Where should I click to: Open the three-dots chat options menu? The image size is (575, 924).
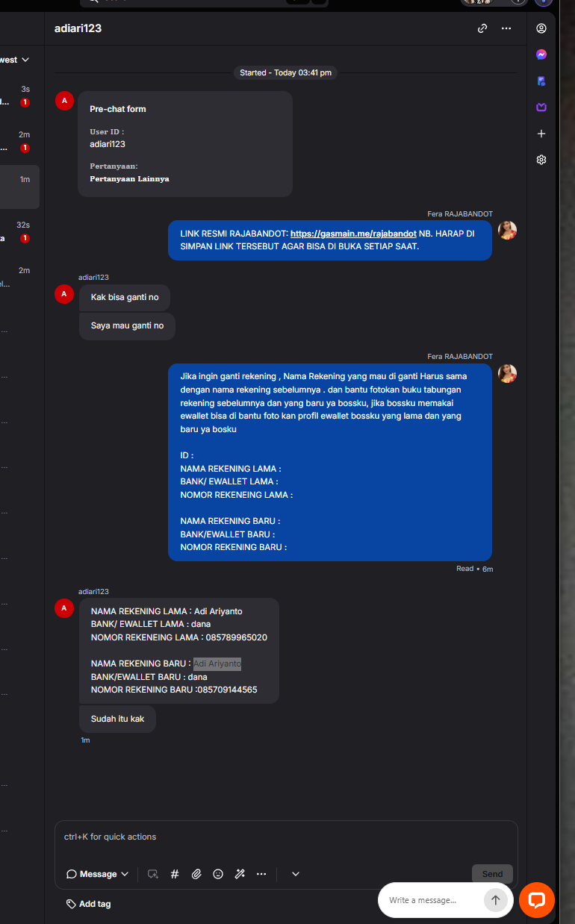pos(506,28)
